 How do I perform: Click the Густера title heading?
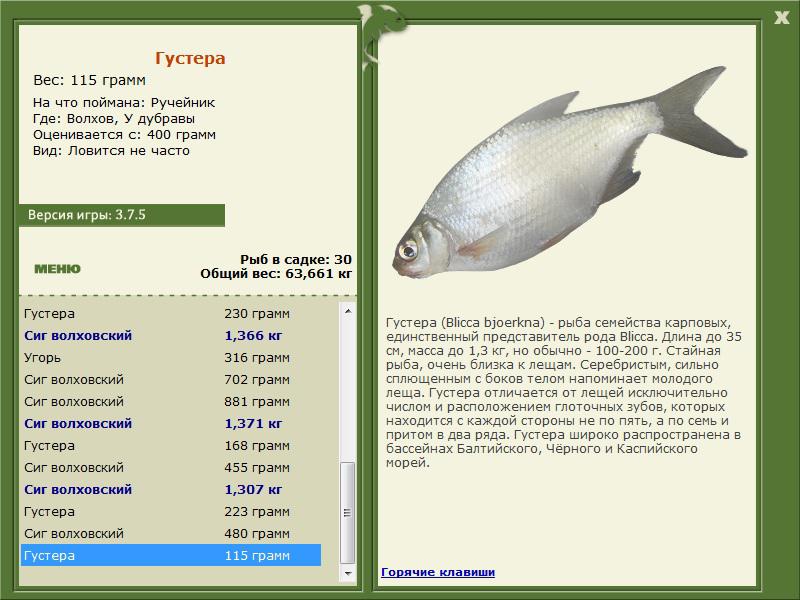click(x=190, y=58)
